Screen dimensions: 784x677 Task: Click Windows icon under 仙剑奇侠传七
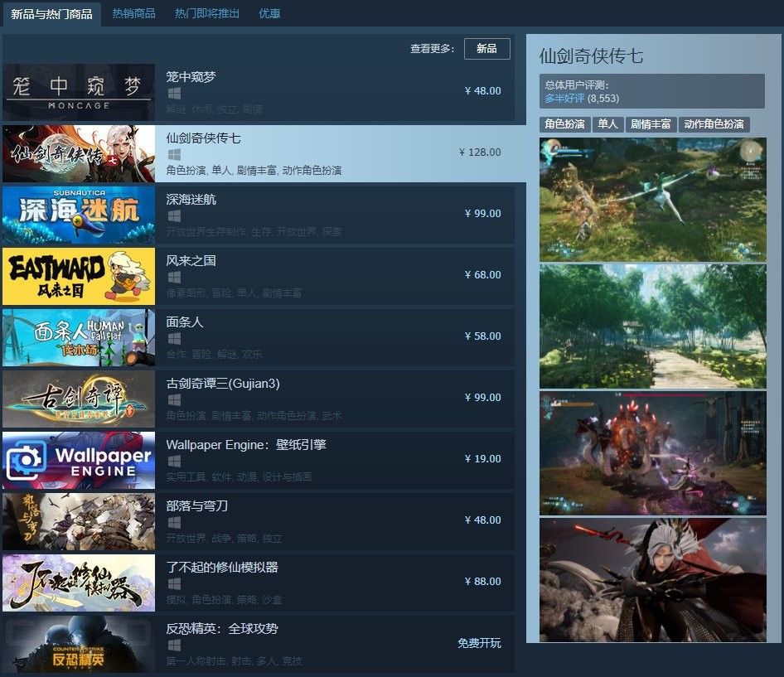pyautogui.click(x=174, y=154)
